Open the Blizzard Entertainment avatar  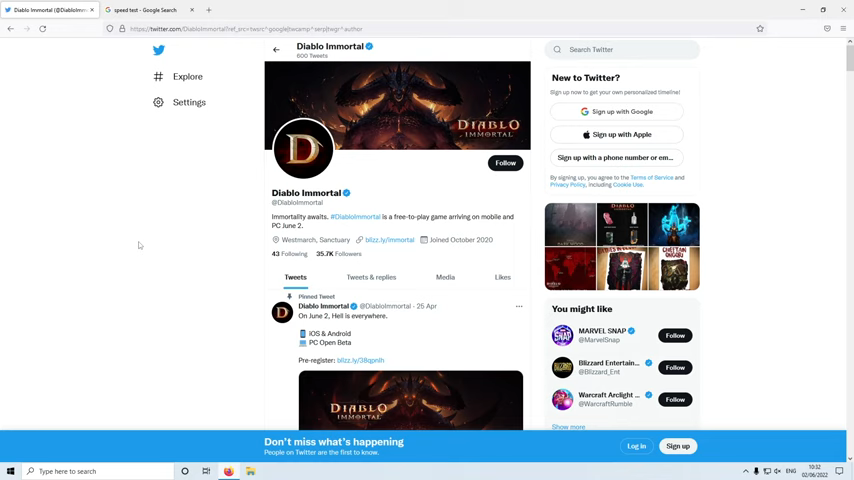562,367
